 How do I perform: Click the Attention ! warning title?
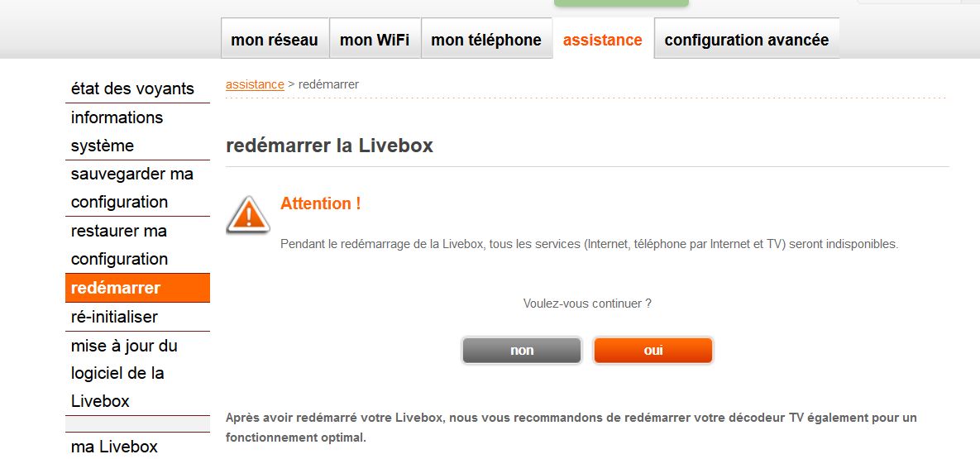click(321, 203)
